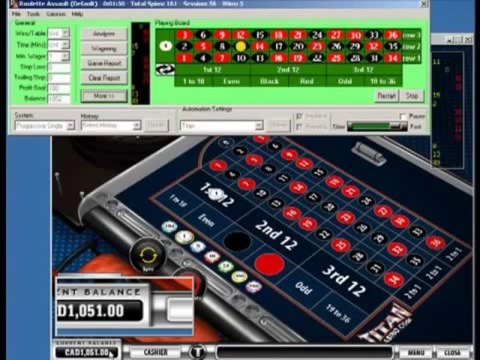480x360 pixels.
Task: Bet on the black diamond on casino table
Action: [237, 242]
